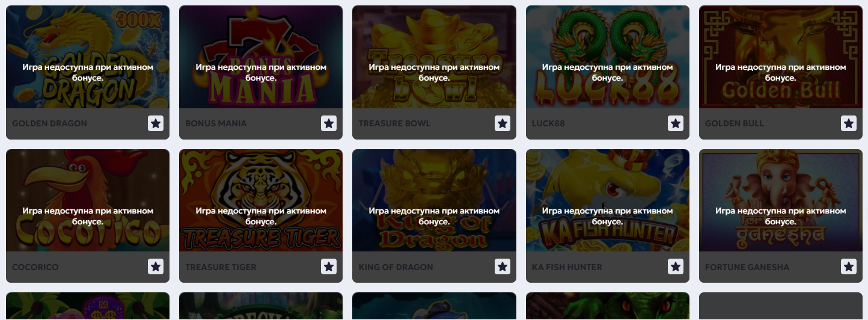Click the Fortune Ganesha title label
Screen dimensions: 868x320
coord(747,267)
